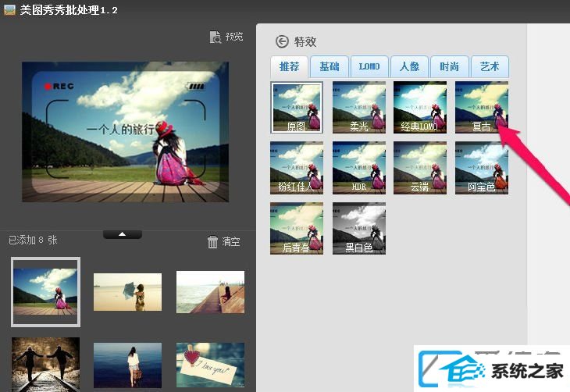Apply the 黑白色 black and white effect

coord(359,228)
